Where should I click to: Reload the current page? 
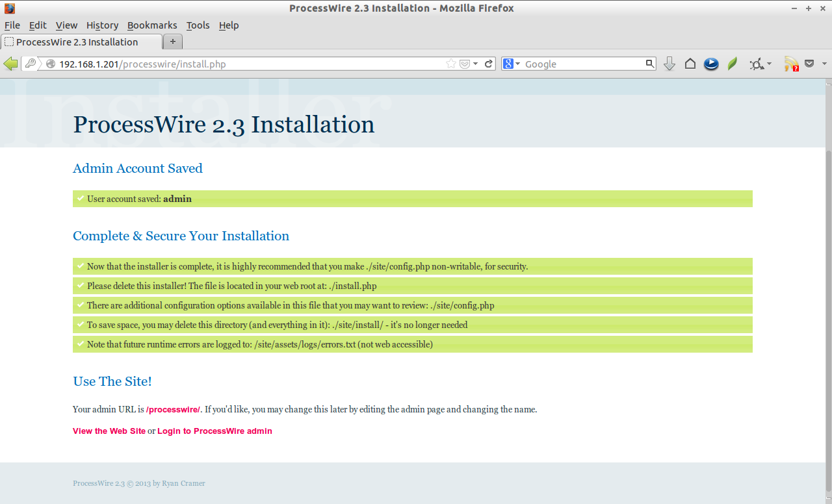pos(489,64)
